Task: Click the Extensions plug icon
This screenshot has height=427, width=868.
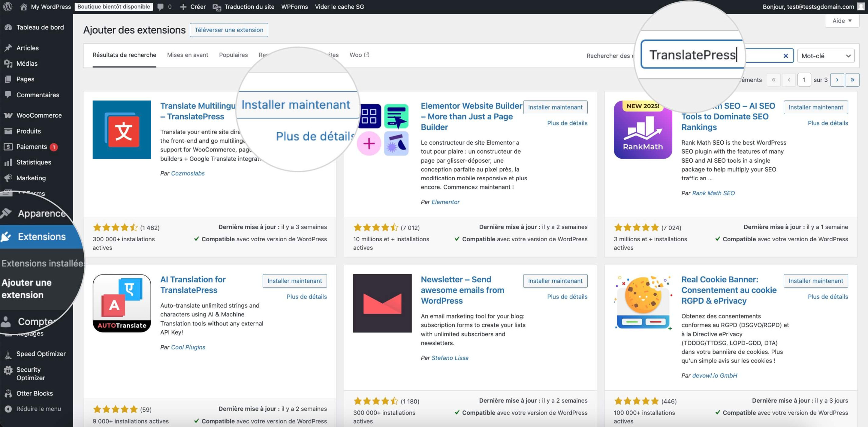Action: [x=6, y=237]
